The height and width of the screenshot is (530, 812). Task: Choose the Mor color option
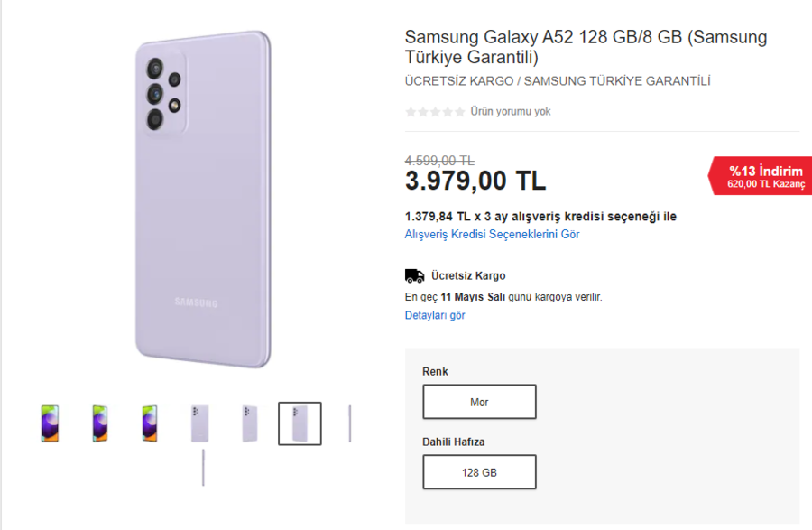pyautogui.click(x=479, y=402)
